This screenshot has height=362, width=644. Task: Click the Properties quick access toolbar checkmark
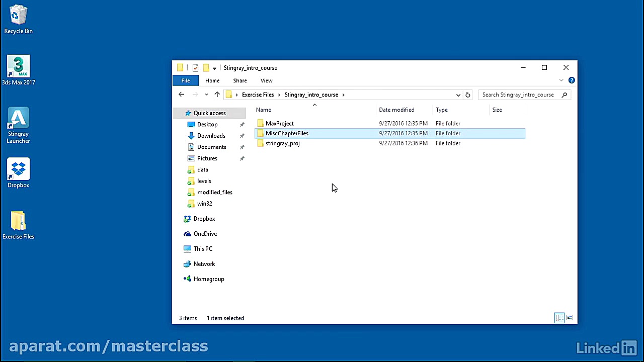(195, 68)
